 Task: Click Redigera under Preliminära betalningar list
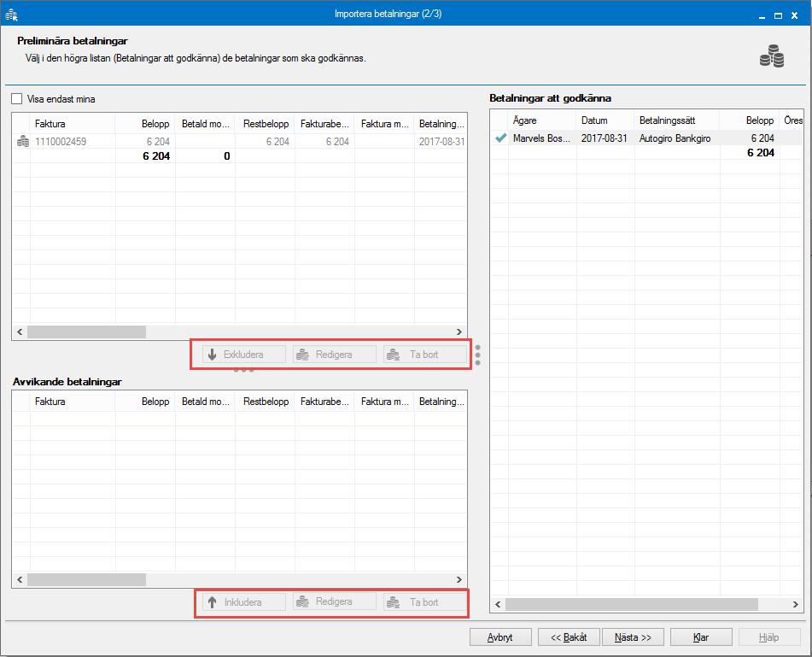point(335,355)
